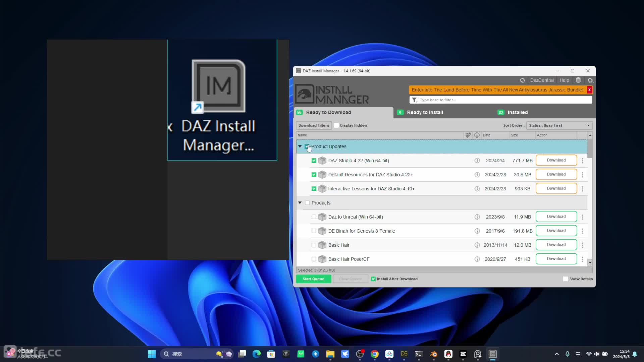Click the info icon for DE Binah Genesis 8
Image resolution: width=644 pixels, height=362 pixels.
[477, 231]
